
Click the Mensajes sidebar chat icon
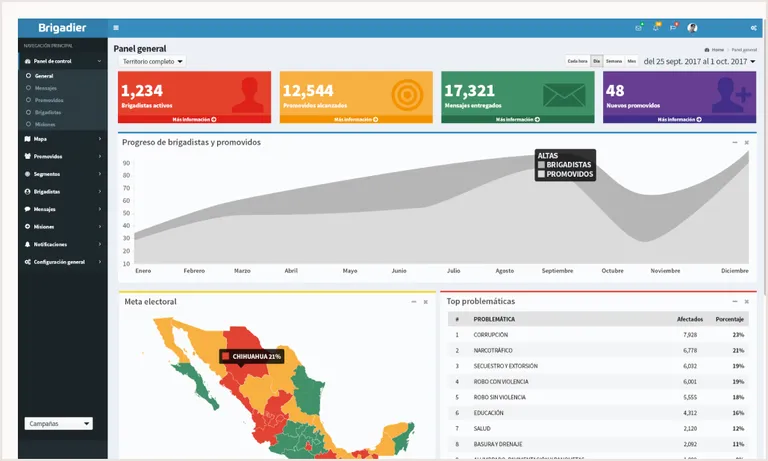27,209
